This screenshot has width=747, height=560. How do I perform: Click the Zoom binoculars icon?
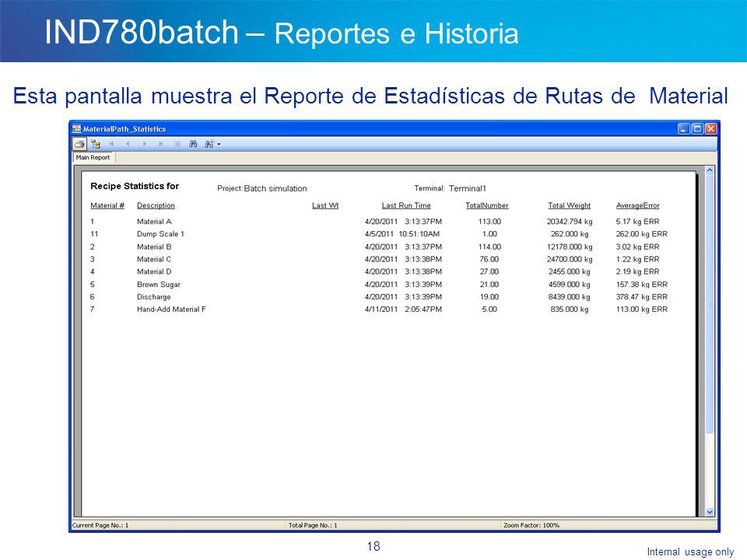(x=209, y=144)
